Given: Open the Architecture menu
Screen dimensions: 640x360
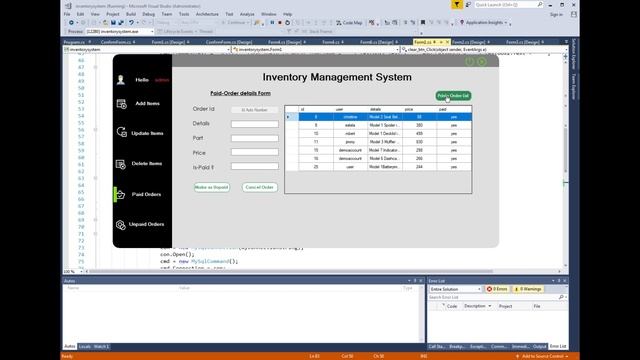Looking at the screenshot, I should click(207, 14).
